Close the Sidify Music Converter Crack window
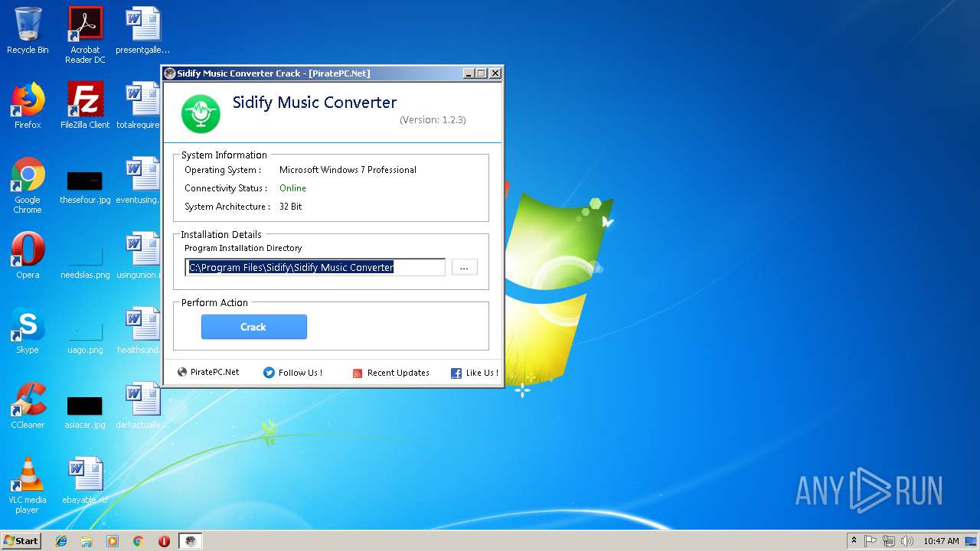This screenshot has height=551, width=980. (495, 73)
